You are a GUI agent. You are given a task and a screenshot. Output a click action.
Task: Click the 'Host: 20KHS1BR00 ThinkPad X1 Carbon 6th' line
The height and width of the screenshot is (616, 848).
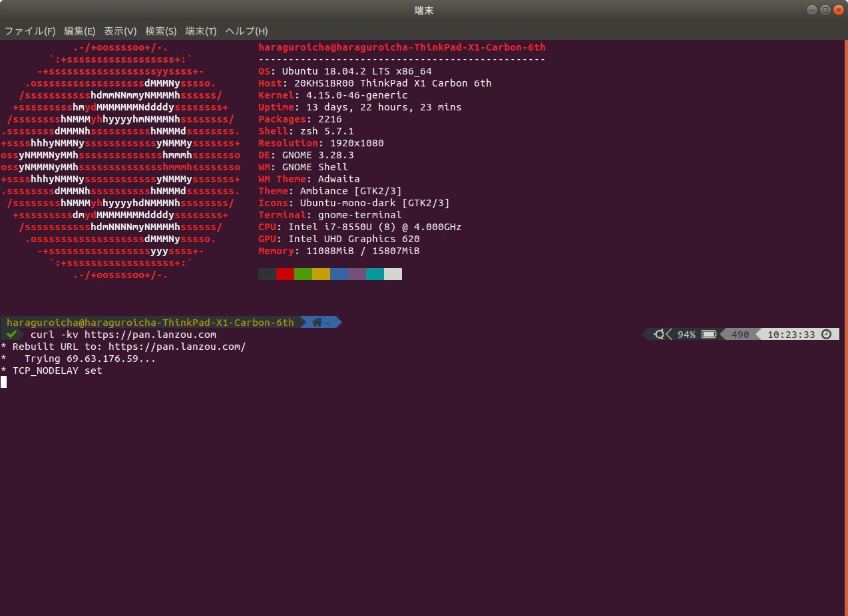point(375,83)
